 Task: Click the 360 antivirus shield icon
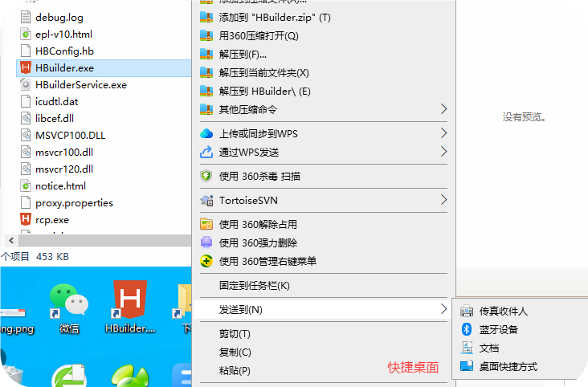(206, 176)
